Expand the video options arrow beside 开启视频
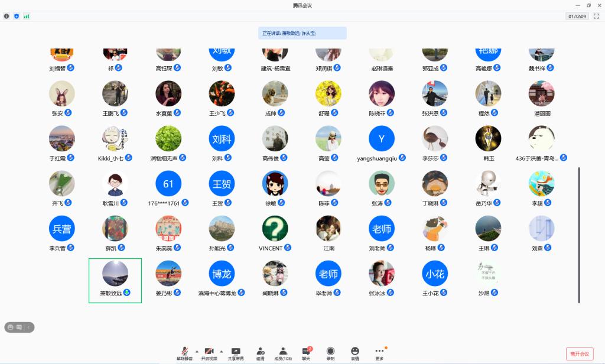This screenshot has width=605, height=364. tap(222, 350)
